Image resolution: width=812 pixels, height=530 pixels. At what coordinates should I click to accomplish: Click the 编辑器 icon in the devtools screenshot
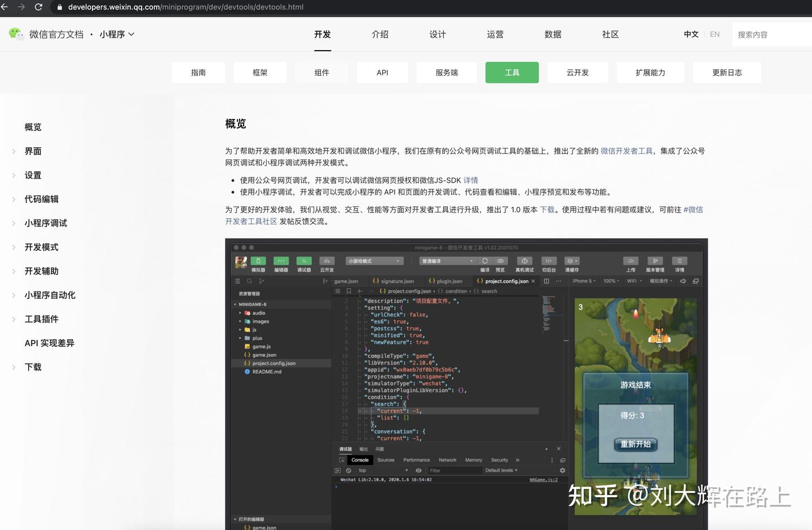click(281, 261)
